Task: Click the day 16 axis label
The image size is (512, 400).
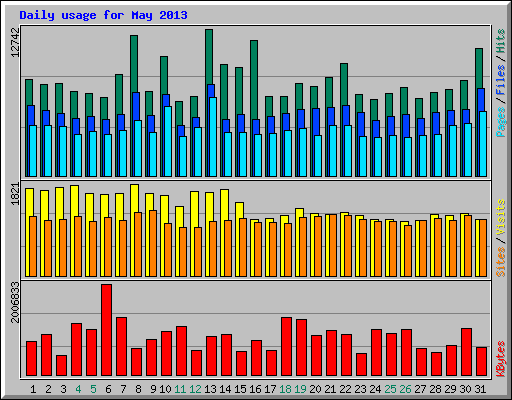Action: pos(255,389)
